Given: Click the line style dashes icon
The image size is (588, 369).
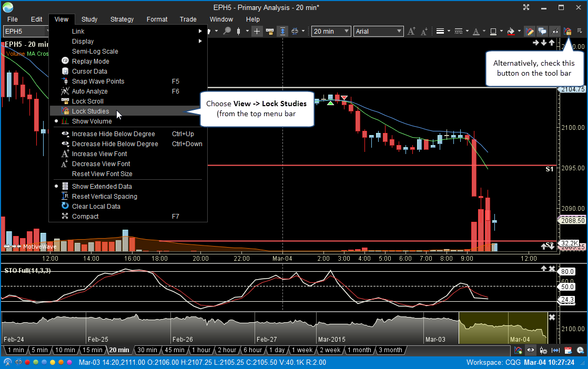Looking at the screenshot, I should (x=458, y=31).
